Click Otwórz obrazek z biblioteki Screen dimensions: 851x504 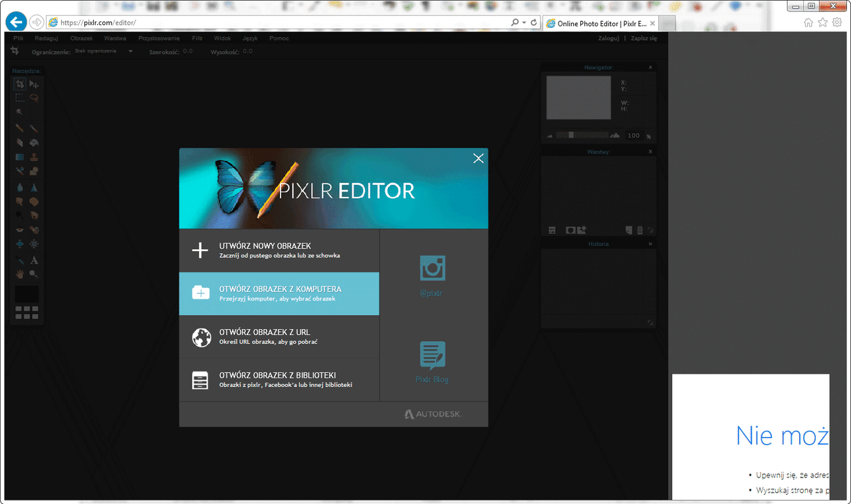[279, 380]
